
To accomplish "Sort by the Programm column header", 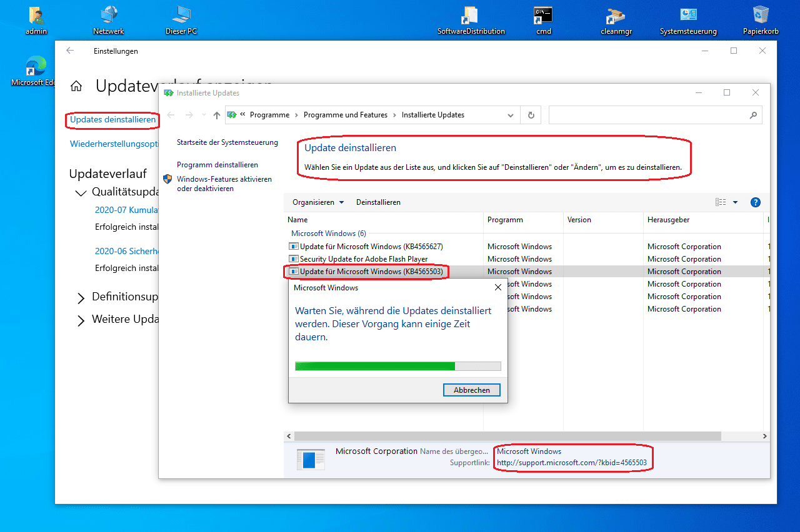I will point(523,220).
